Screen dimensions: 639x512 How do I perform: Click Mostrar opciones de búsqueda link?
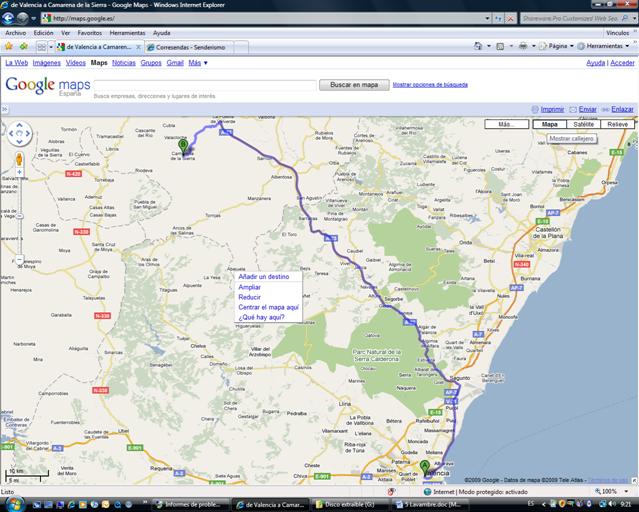click(x=430, y=85)
